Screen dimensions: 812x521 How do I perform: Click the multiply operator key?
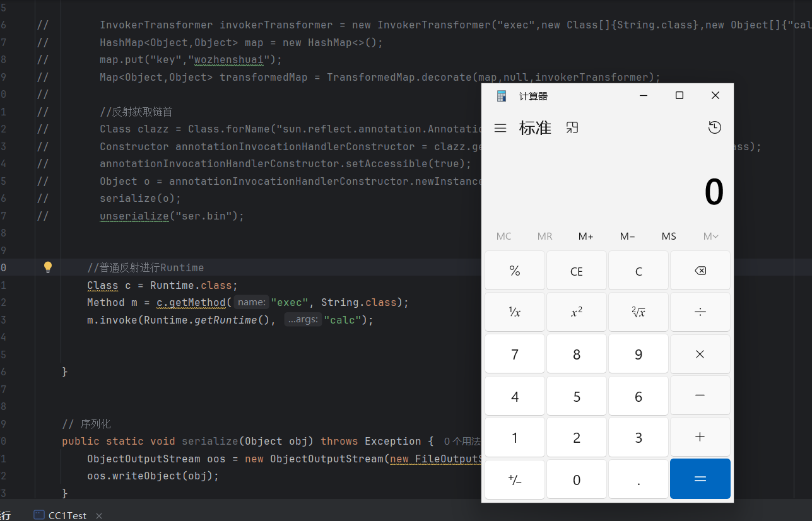coord(700,354)
